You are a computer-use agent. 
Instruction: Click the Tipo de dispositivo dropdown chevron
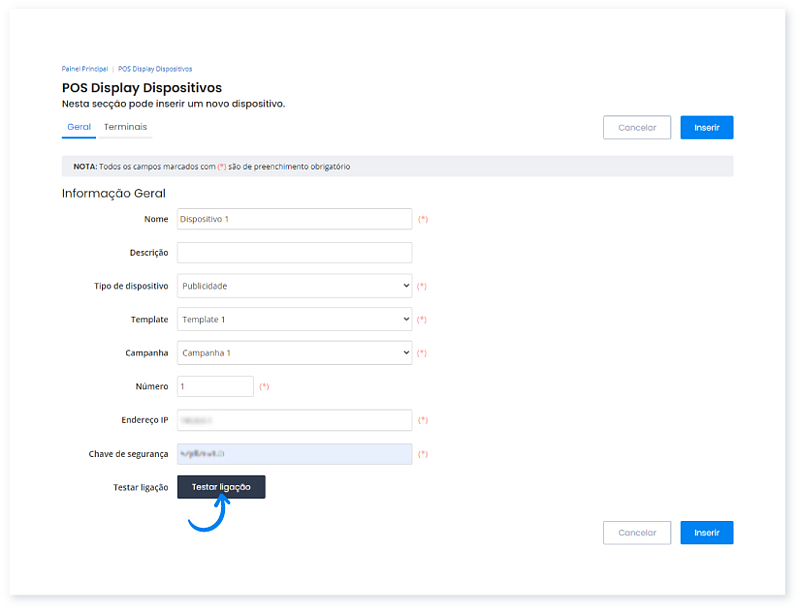click(406, 286)
